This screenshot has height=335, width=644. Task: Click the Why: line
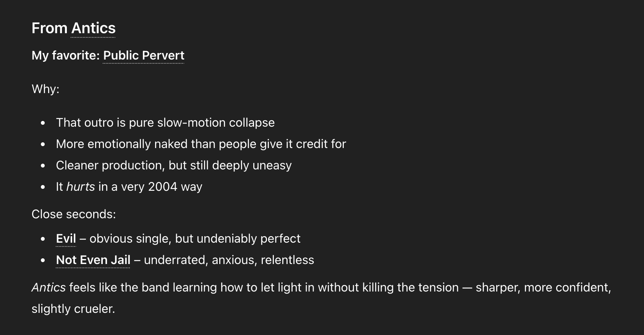[x=45, y=89]
